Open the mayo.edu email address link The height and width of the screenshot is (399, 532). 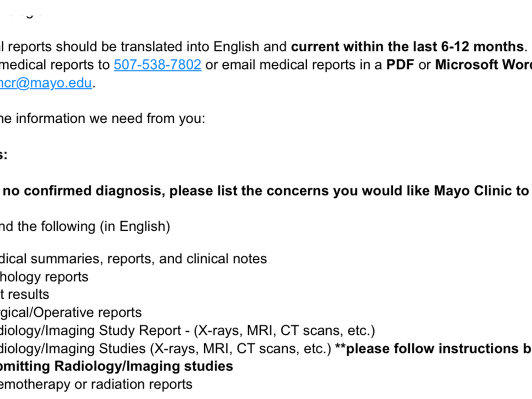click(x=46, y=83)
